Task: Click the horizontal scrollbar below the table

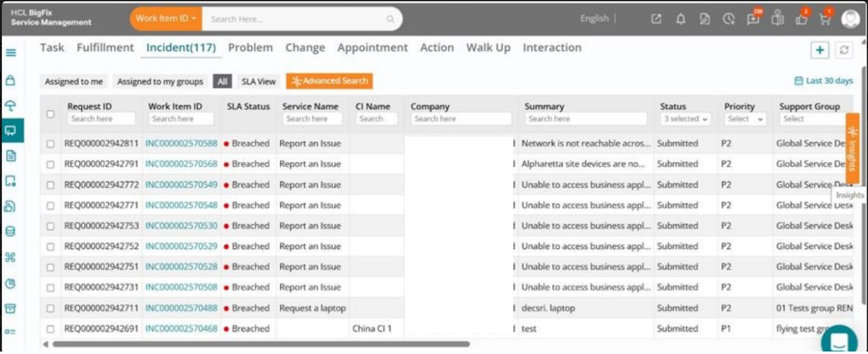Action: tap(261, 344)
